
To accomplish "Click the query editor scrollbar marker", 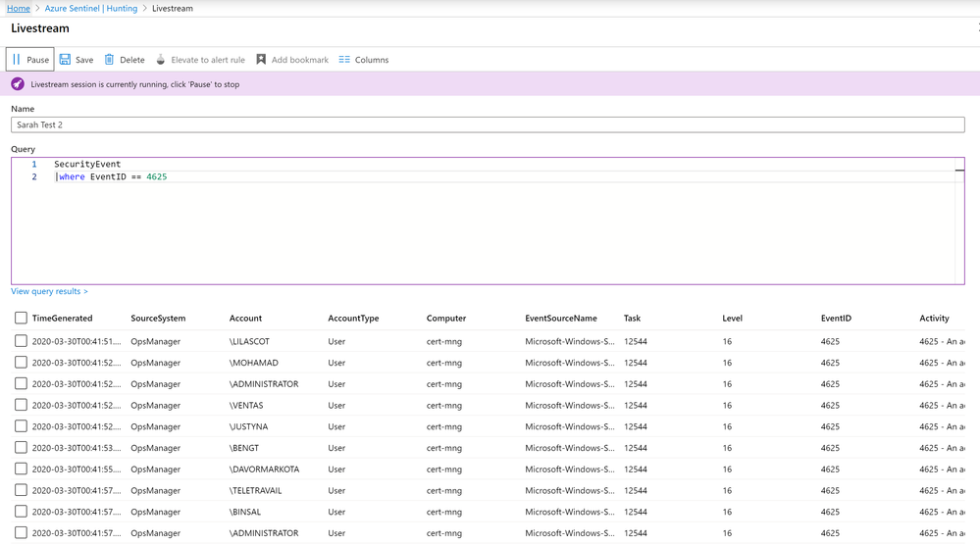I will (x=959, y=171).
